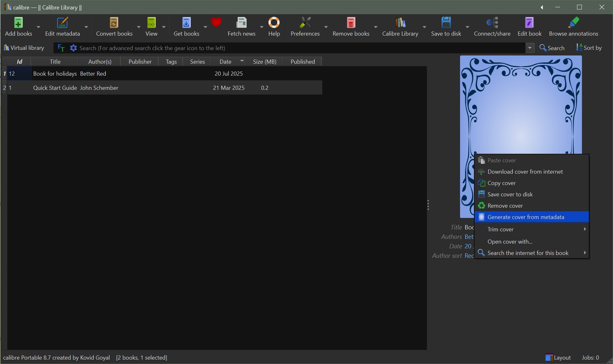This screenshot has width=613, height=364.
Task: Choose Remove cover in context menu
Action: (x=505, y=205)
